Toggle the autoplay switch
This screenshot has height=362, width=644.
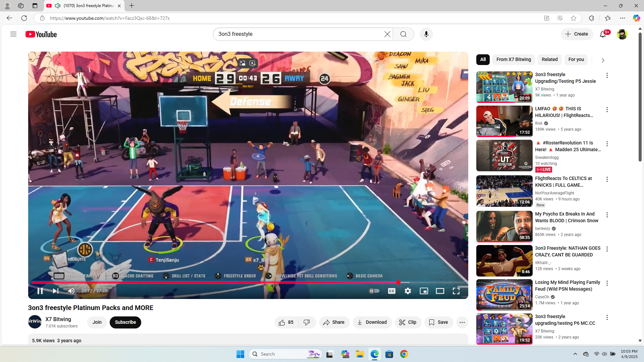point(374,291)
